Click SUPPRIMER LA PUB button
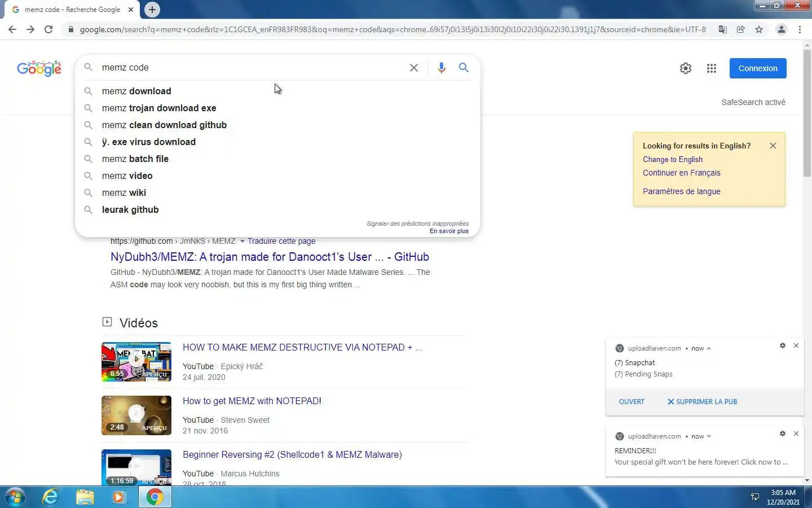This screenshot has width=812, height=508. pyautogui.click(x=702, y=402)
